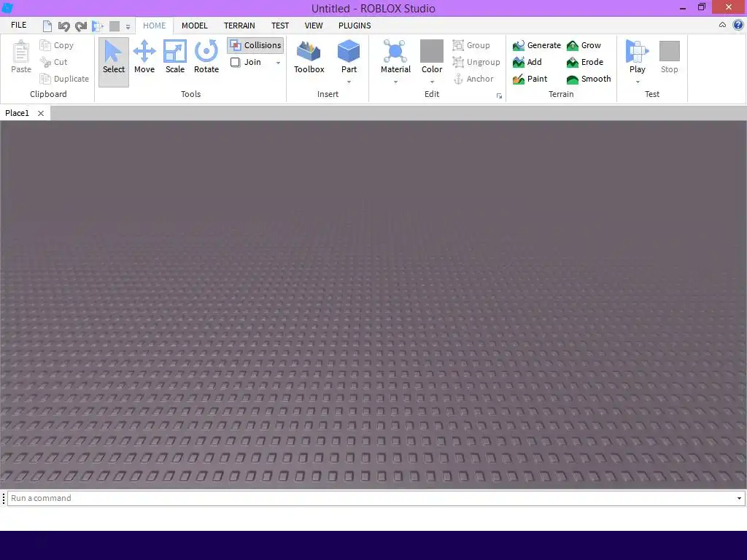
Task: Switch to the TEST ribbon tab
Action: point(280,26)
